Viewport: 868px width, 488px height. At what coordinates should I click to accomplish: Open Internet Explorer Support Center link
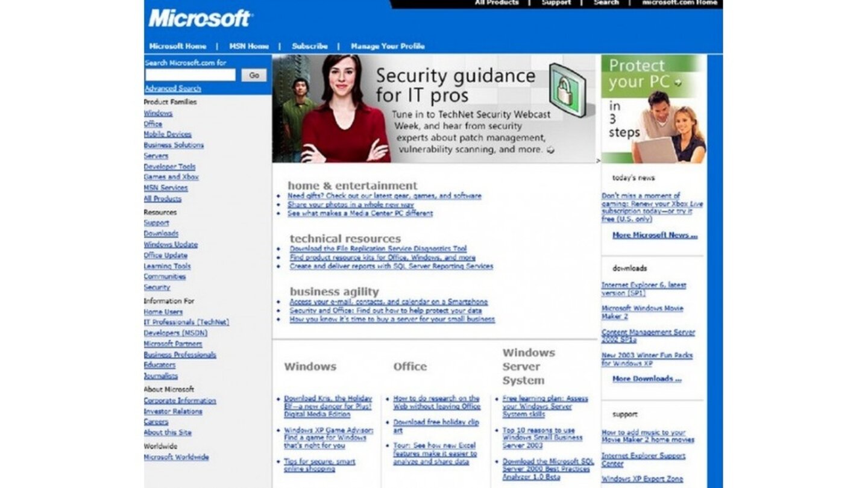click(643, 460)
